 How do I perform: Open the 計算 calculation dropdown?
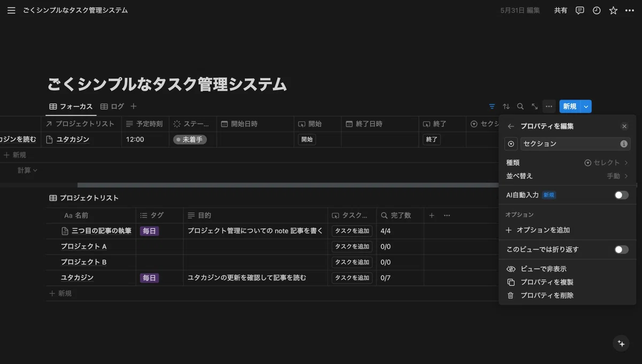[x=27, y=171]
